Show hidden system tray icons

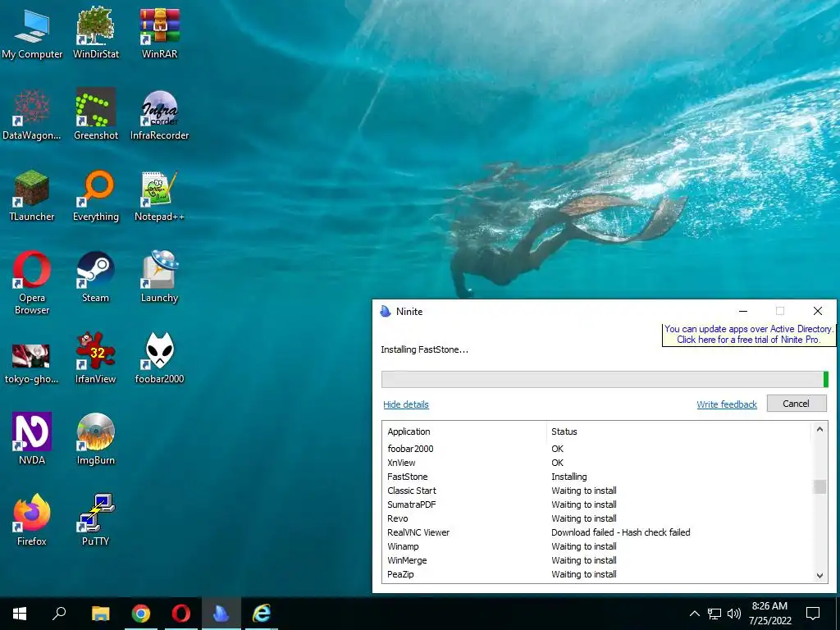tap(694, 614)
